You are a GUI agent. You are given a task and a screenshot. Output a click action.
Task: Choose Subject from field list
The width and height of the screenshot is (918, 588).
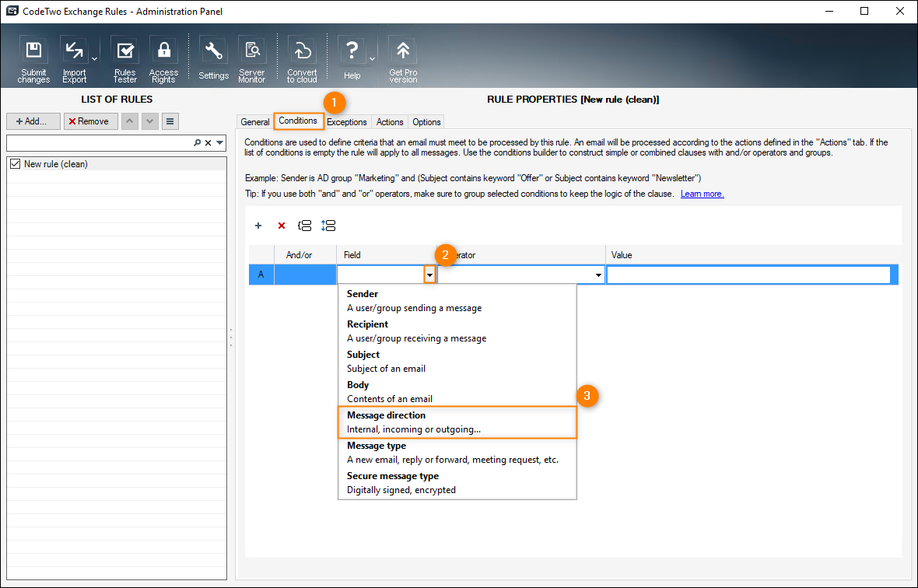click(457, 362)
